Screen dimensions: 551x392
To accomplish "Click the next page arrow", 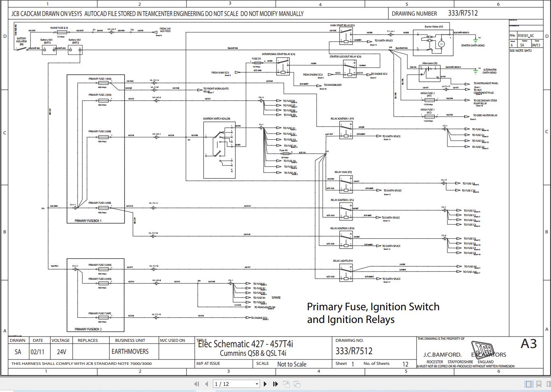I will (x=265, y=384).
